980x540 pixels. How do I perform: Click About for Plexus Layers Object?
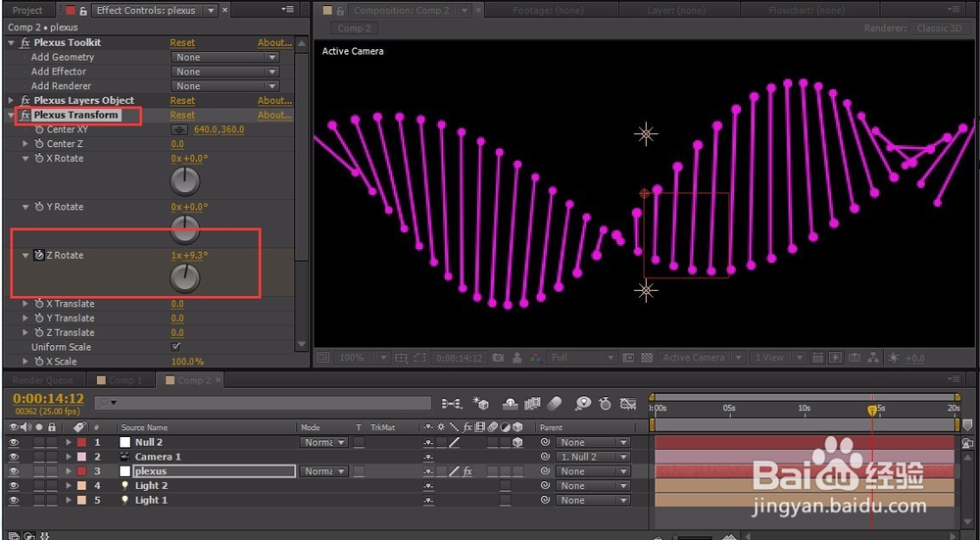coord(275,101)
